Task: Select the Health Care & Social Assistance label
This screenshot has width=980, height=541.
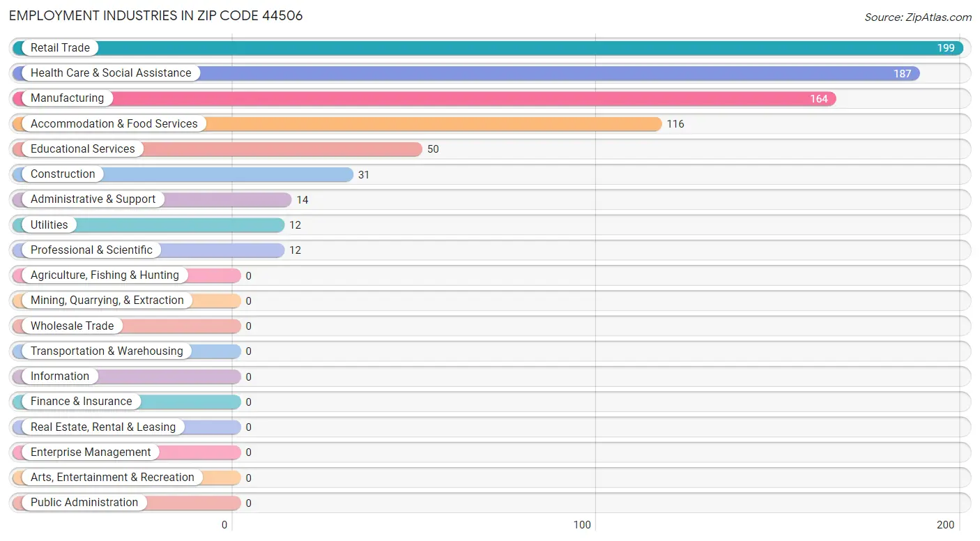Action: click(111, 73)
